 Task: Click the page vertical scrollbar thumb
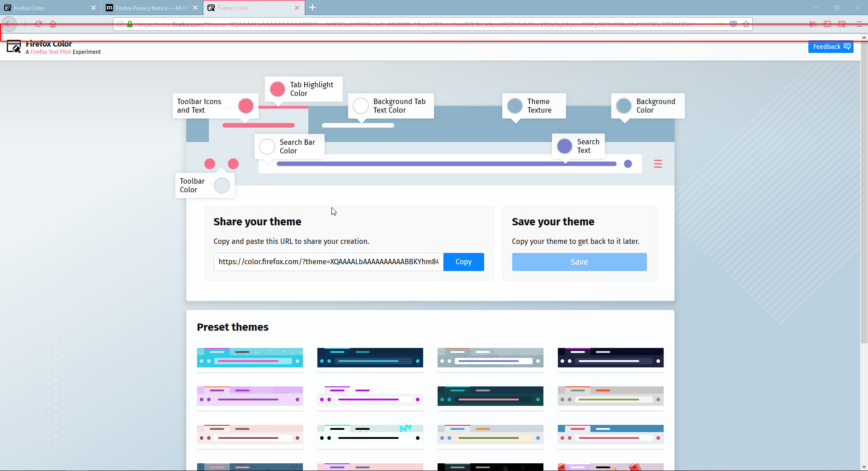[x=864, y=192]
